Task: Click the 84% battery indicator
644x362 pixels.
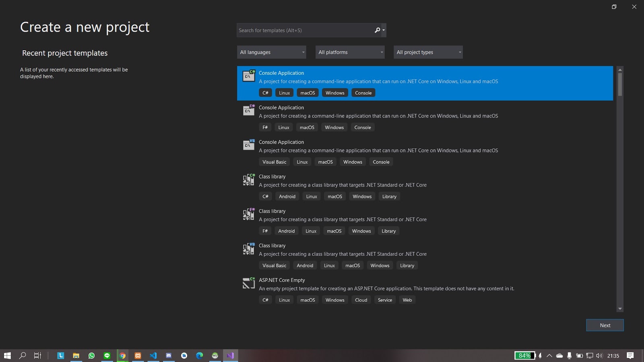Action: click(525, 356)
